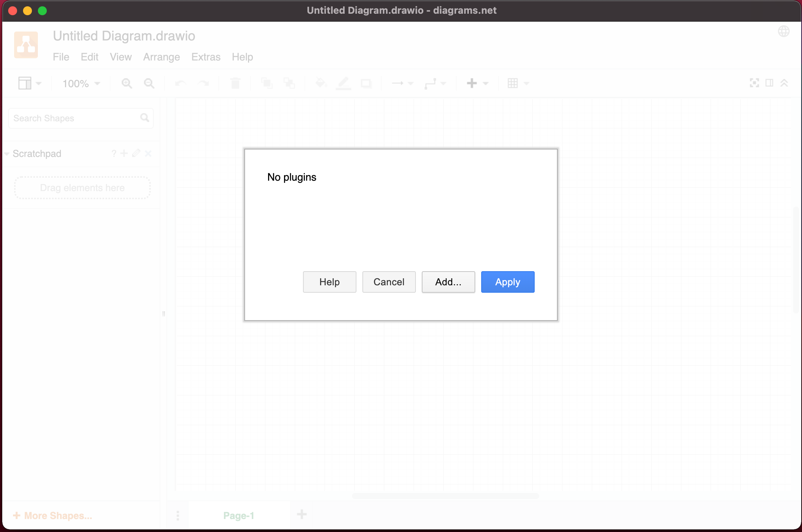Screen dimensions: 802x532
Task: Click the language globe icon
Action: pyautogui.click(x=783, y=32)
